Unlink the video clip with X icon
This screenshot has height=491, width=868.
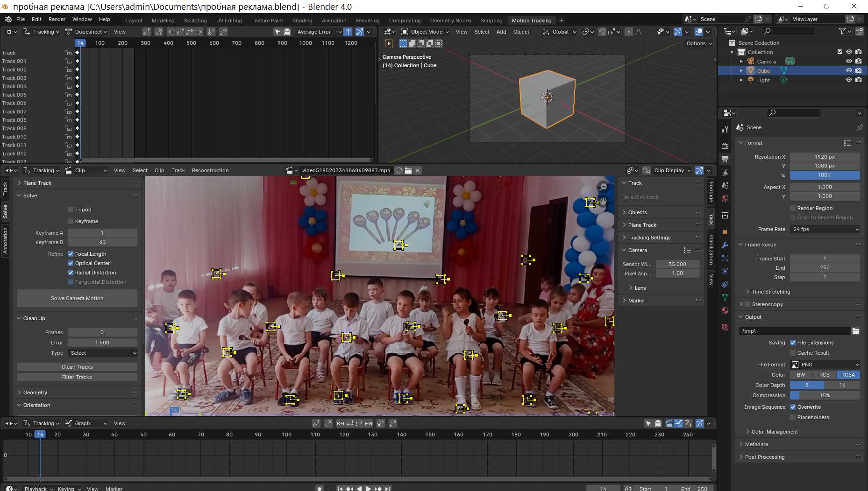coord(418,170)
